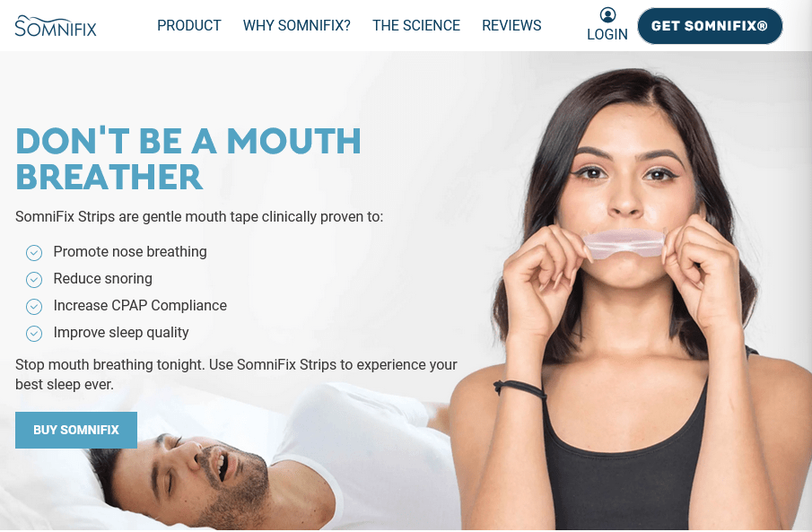
Task: Click the user account login icon
Action: (x=607, y=14)
